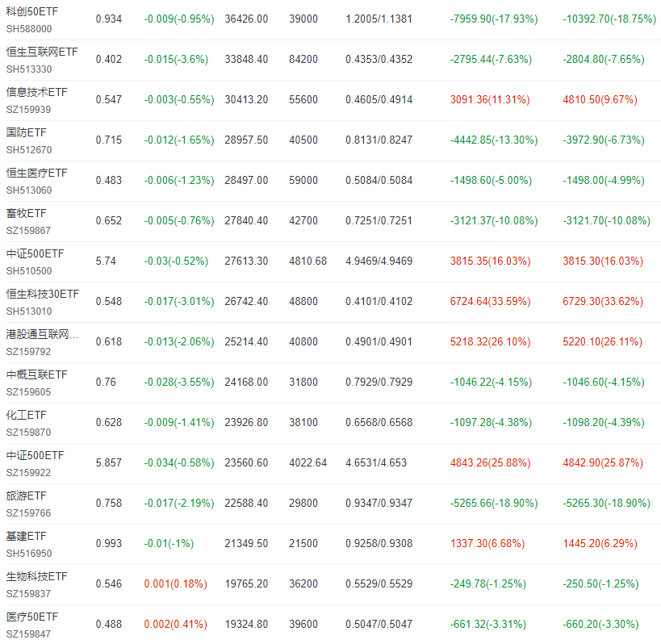Image resolution: width=661 pixels, height=644 pixels.
Task: Click loss -5265.30(-18.90%)
Action: [x=607, y=504]
